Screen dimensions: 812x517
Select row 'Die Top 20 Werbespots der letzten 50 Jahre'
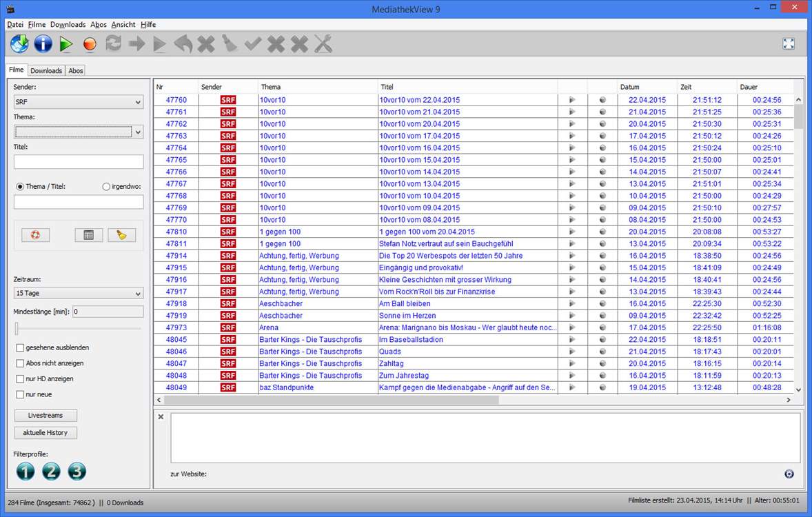click(474, 256)
